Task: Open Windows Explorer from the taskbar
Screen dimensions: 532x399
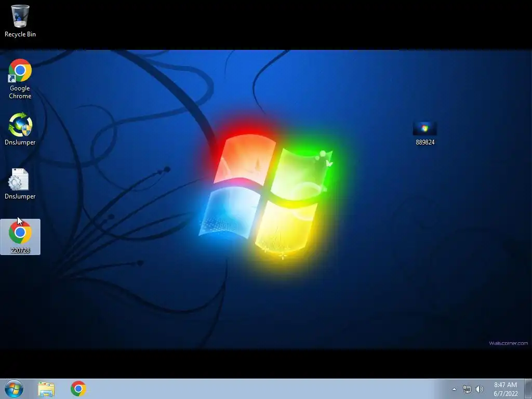Action: [46, 389]
